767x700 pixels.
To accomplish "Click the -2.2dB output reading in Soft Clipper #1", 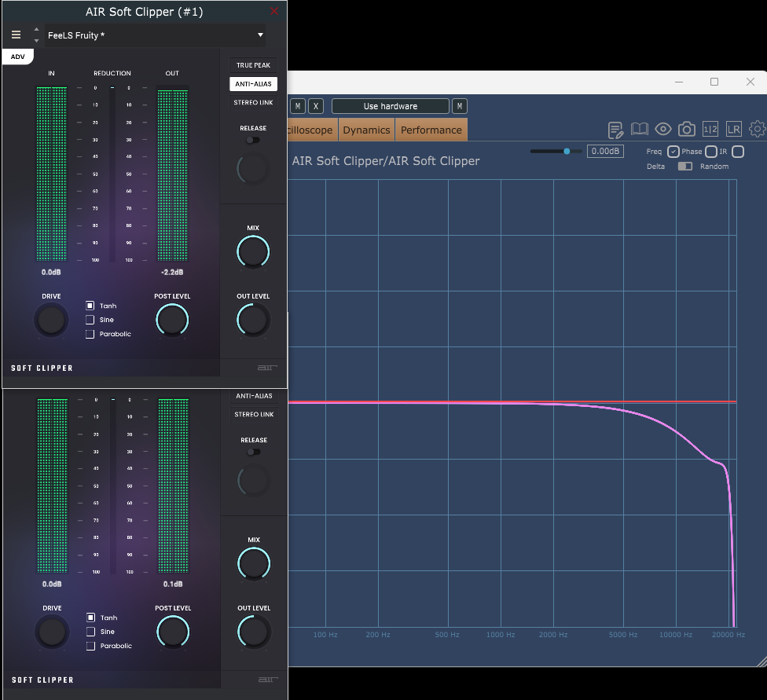I will tap(172, 273).
